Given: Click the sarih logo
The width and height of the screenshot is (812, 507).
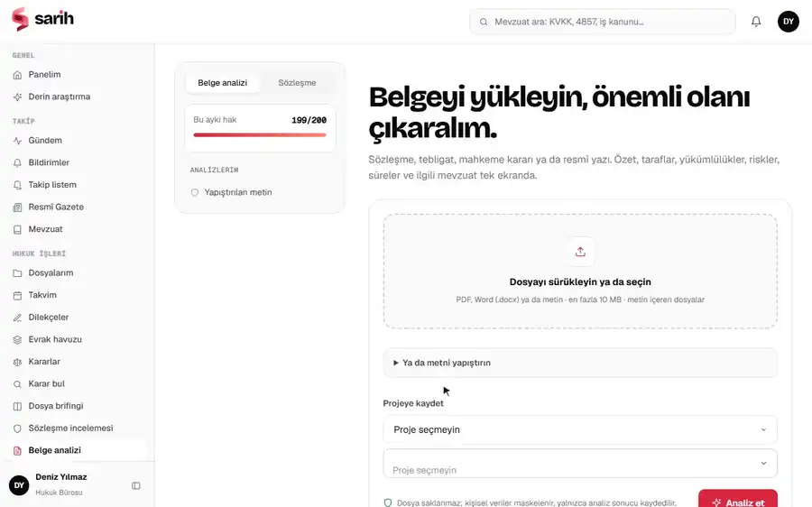Looking at the screenshot, I should [42, 19].
